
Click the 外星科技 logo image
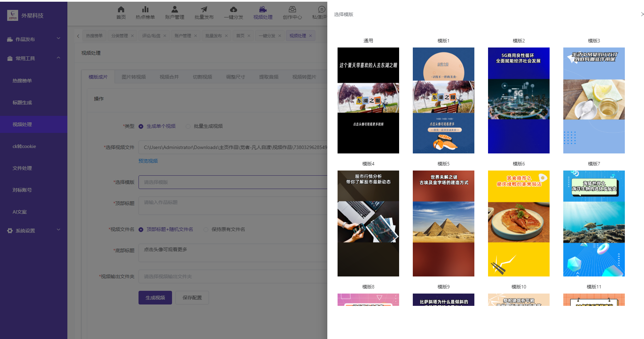point(13,15)
